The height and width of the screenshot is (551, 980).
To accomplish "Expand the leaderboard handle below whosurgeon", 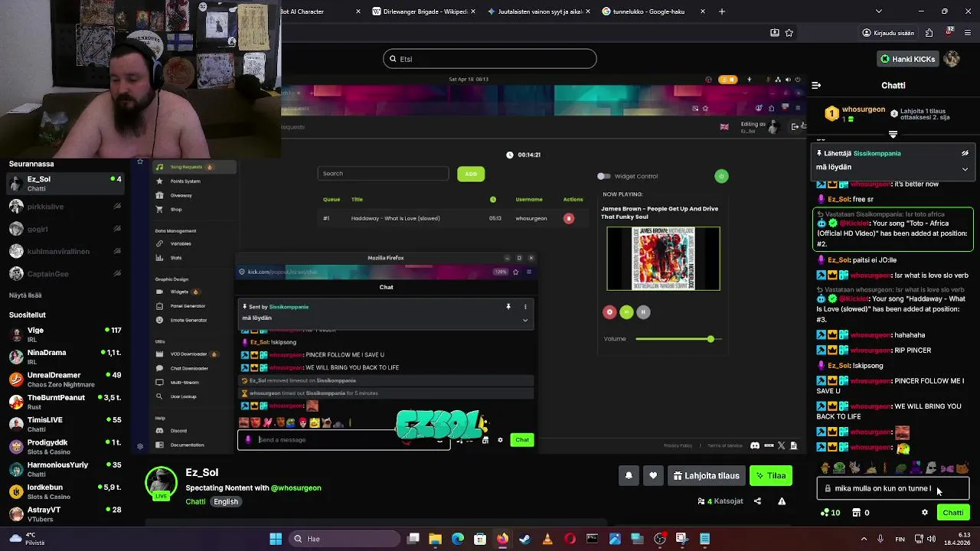I will click(x=893, y=135).
